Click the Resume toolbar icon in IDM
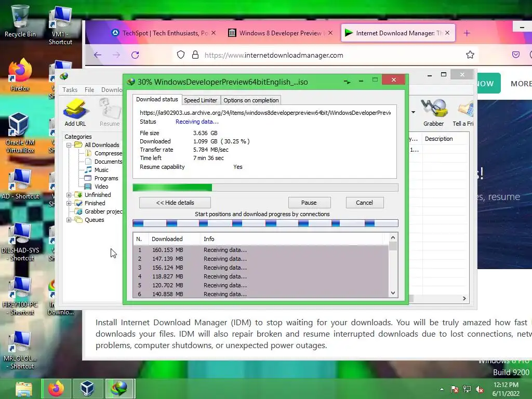This screenshot has width=532, height=399. [x=110, y=113]
